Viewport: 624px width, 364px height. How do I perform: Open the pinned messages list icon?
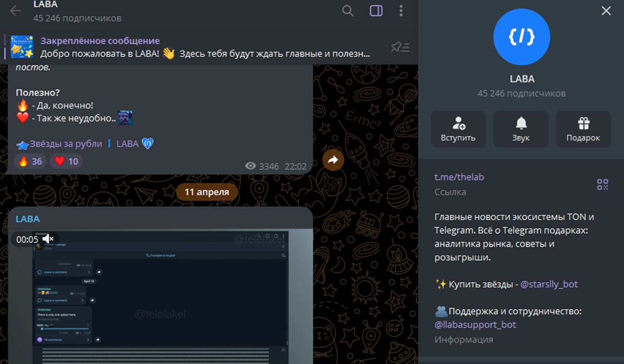pyautogui.click(x=400, y=47)
